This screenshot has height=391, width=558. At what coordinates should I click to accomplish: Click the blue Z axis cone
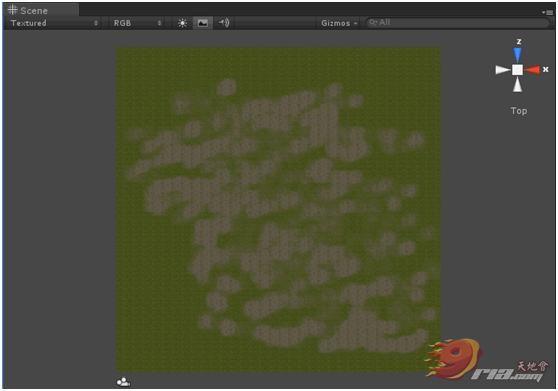click(518, 55)
